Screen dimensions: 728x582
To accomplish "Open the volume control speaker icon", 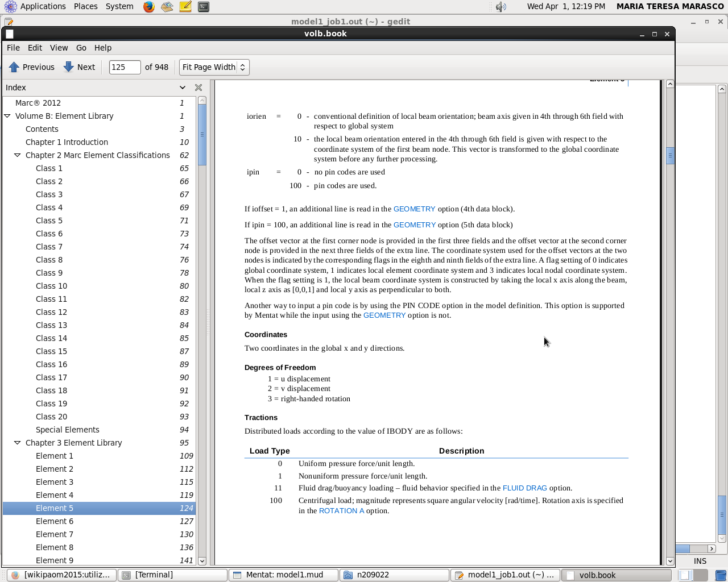I will [500, 7].
